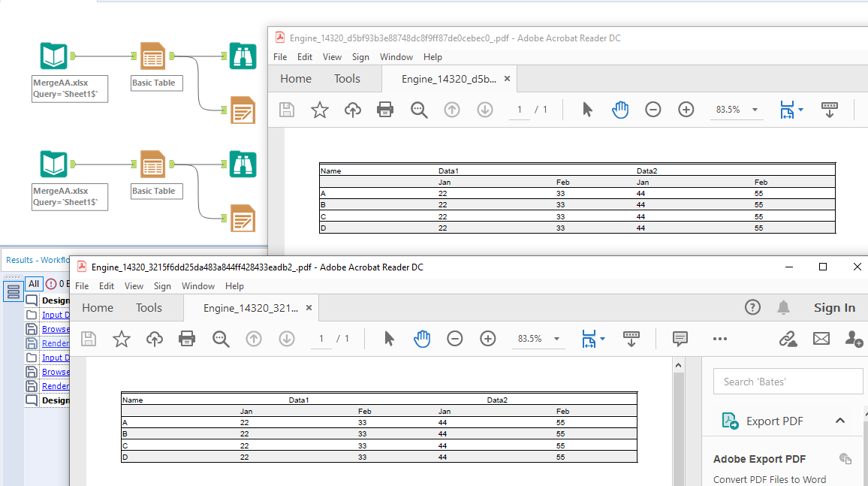This screenshot has width=868, height=486.
Task: Click the Search 'Bates' input field
Action: 788,382
